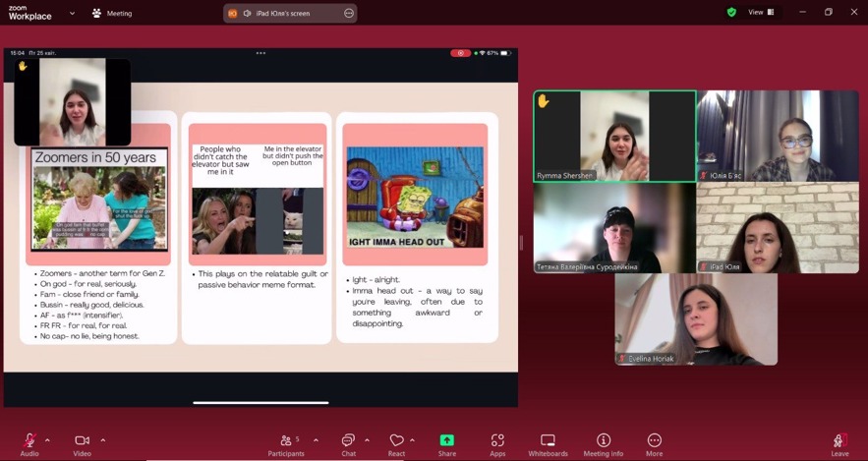Select iPad Юля video tile

coord(778,228)
